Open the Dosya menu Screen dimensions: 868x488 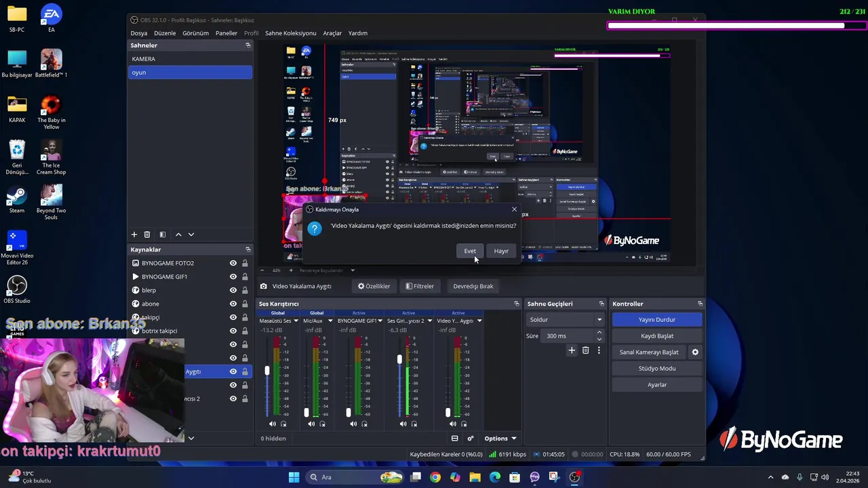(x=139, y=33)
